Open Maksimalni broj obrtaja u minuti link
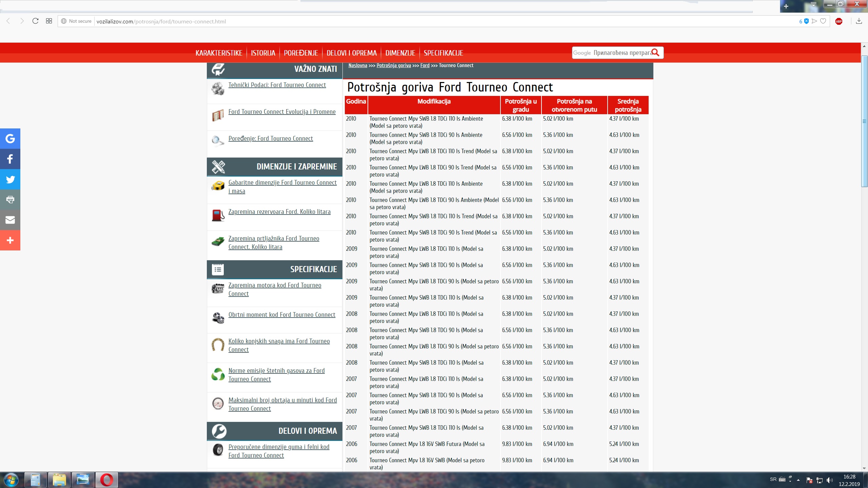The image size is (868, 488). point(282,404)
